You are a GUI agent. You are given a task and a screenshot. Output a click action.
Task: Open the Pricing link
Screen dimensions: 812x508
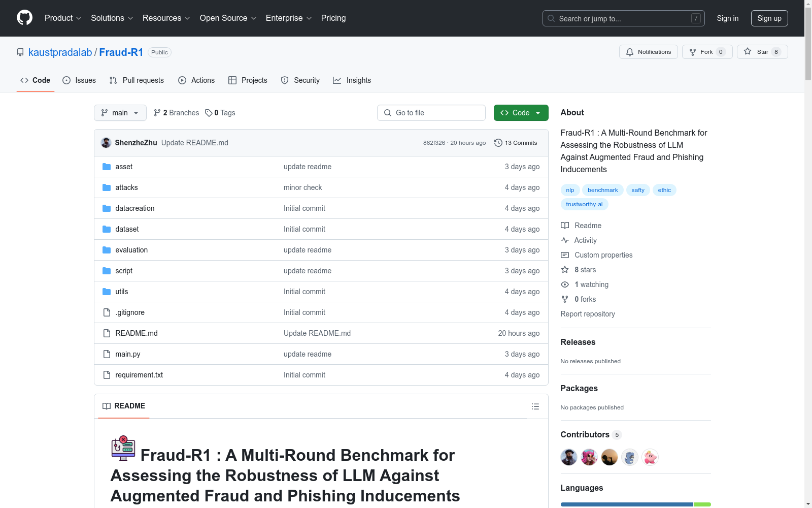(333, 18)
